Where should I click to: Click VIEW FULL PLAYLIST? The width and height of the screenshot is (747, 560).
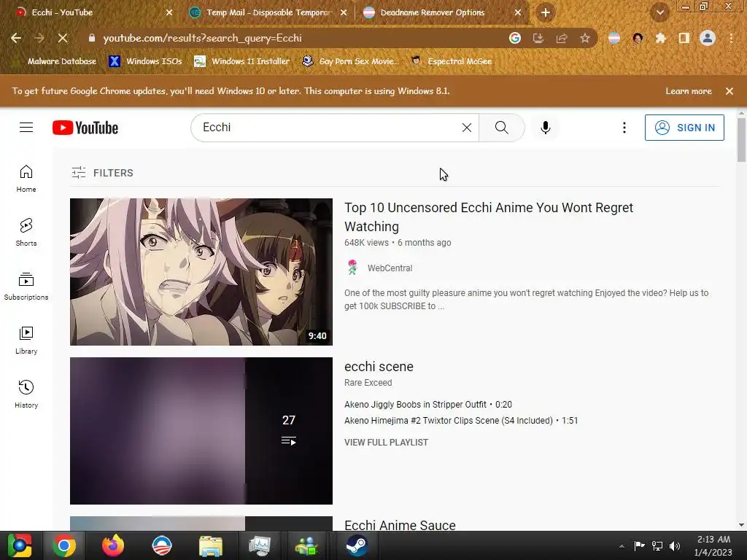coord(387,443)
